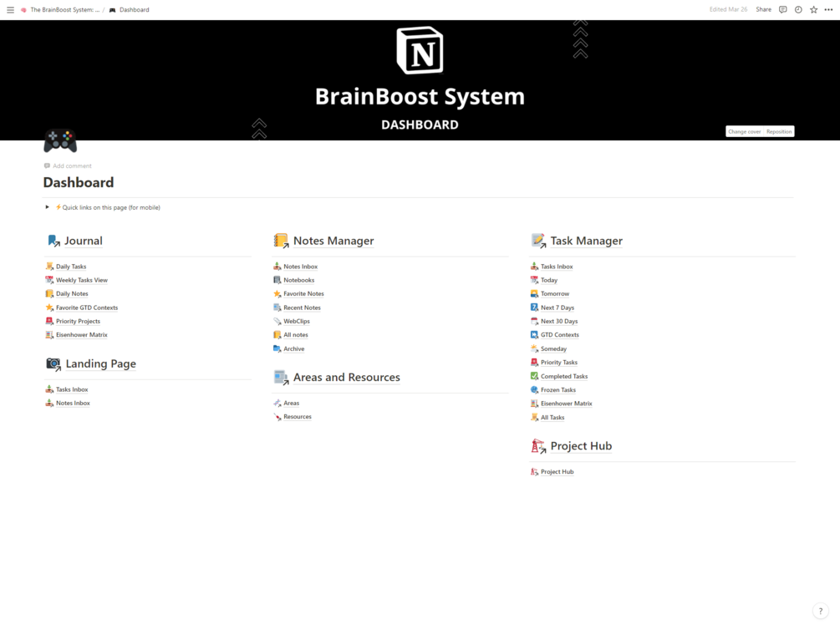Click the Edited Mar 26 timestamp

pos(728,10)
